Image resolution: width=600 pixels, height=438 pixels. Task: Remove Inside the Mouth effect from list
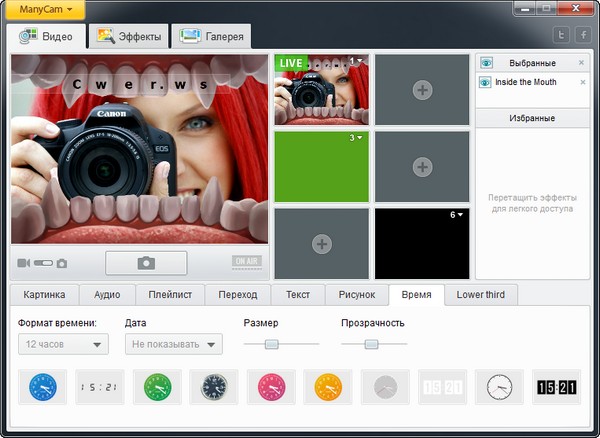pos(582,82)
